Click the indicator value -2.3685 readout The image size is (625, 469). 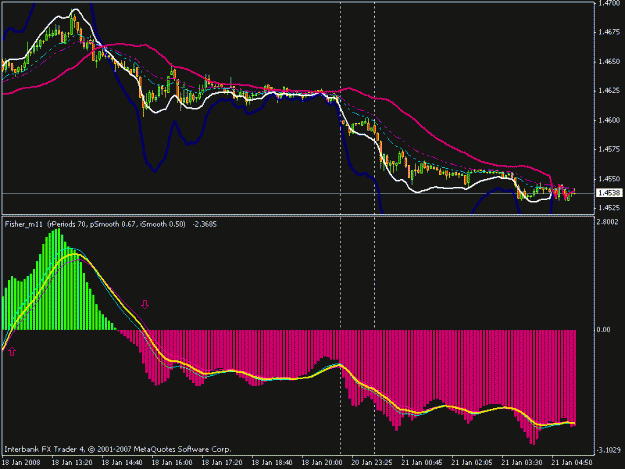click(x=205, y=224)
